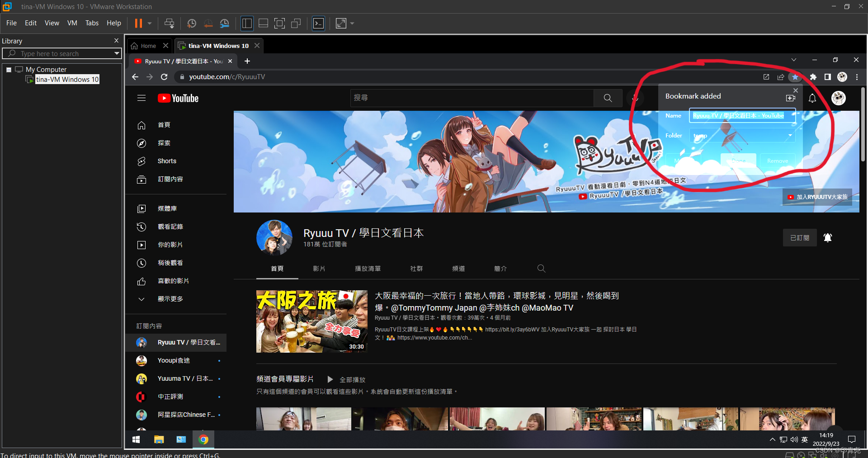Click Remove in the bookmark popup
The height and width of the screenshot is (458, 868).
(x=778, y=161)
